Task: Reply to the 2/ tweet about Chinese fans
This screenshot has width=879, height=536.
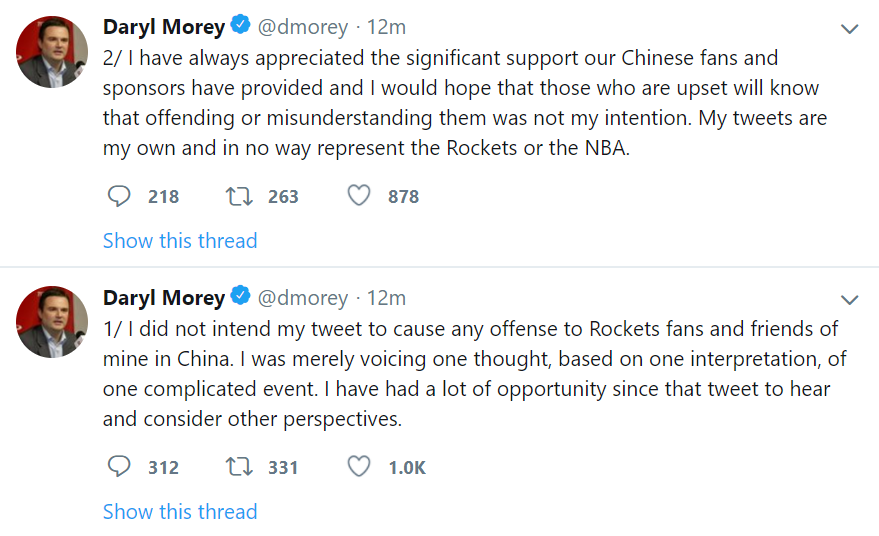Action: pos(119,196)
